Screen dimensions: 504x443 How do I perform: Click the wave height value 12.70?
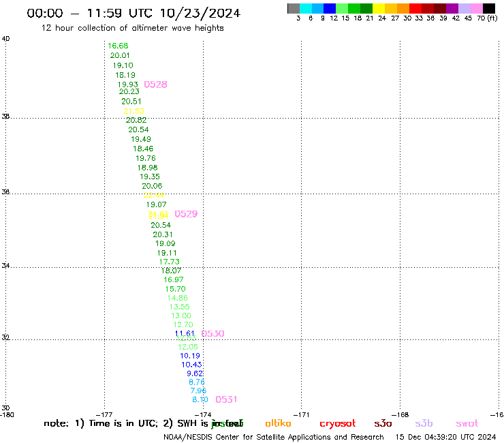tap(183, 324)
